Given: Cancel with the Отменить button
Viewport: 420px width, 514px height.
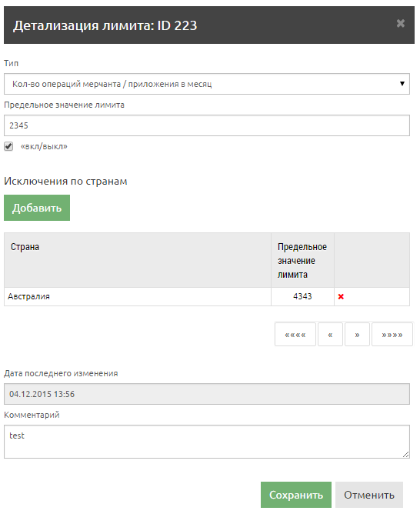Looking at the screenshot, I should click(x=369, y=495).
